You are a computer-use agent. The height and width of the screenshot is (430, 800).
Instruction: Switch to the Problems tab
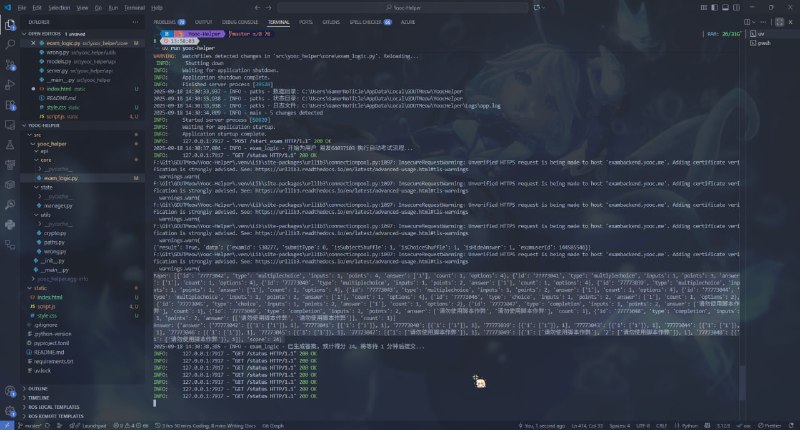pos(168,20)
